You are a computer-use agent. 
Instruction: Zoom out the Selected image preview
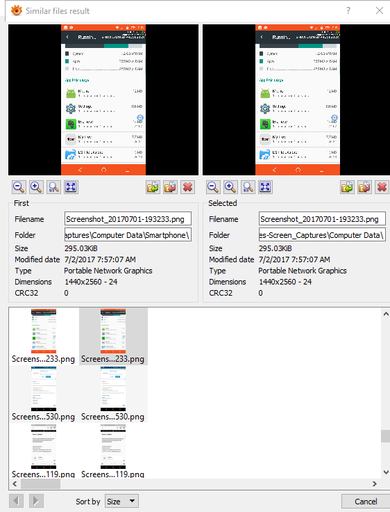pos(213,187)
